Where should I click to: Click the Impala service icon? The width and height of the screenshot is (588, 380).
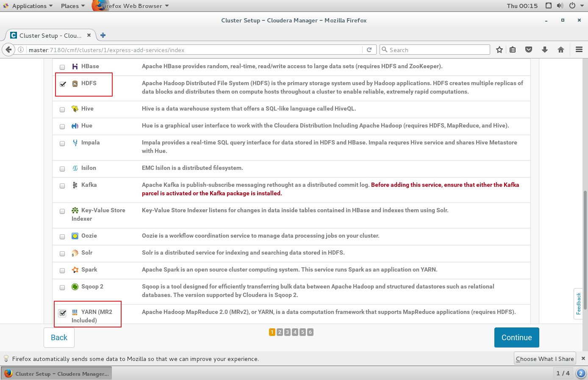click(x=75, y=143)
